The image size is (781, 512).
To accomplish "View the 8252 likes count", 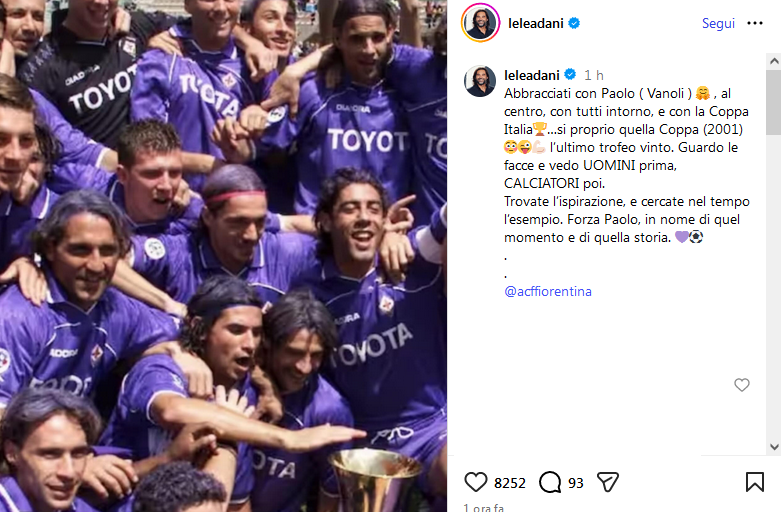I will pos(510,483).
